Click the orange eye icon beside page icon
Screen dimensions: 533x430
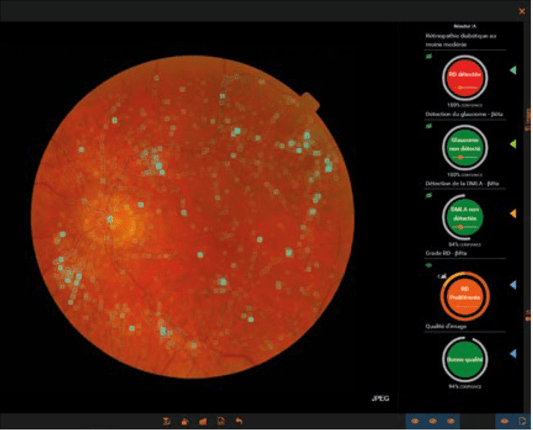point(504,421)
